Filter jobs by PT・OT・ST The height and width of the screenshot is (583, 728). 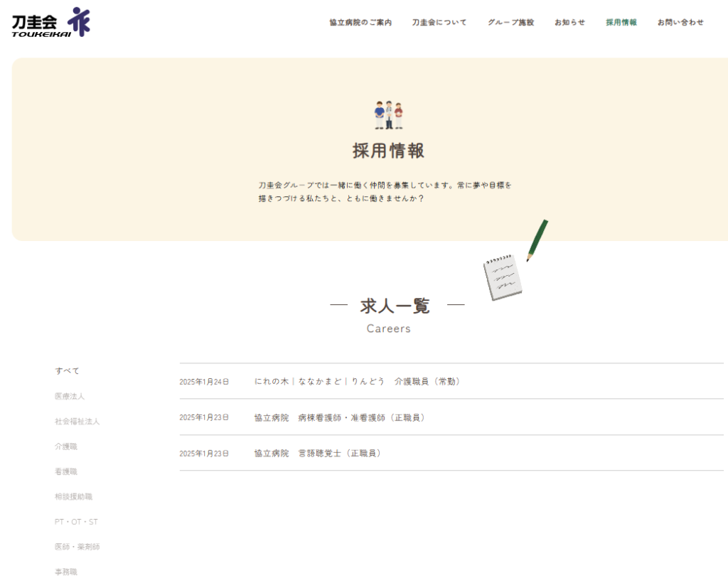click(x=76, y=522)
